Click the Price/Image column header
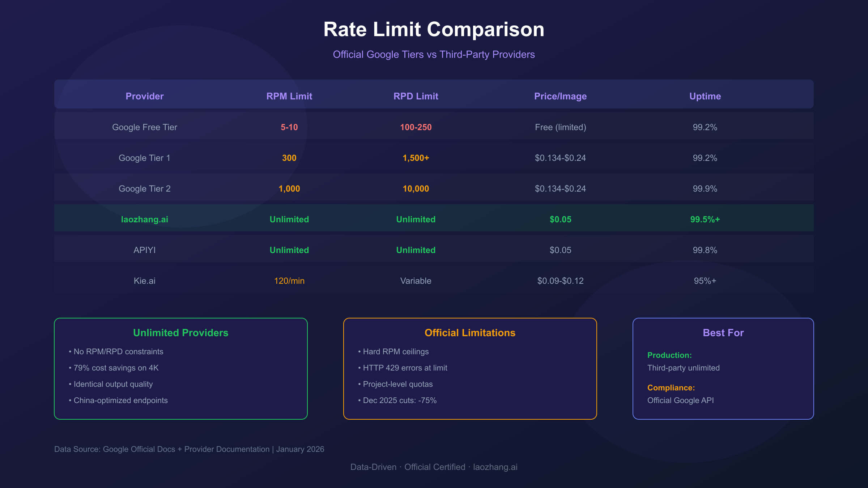This screenshot has height=488, width=868. (560, 96)
